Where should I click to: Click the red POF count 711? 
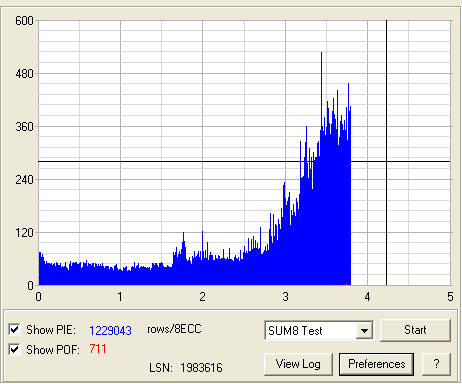pyautogui.click(x=98, y=349)
